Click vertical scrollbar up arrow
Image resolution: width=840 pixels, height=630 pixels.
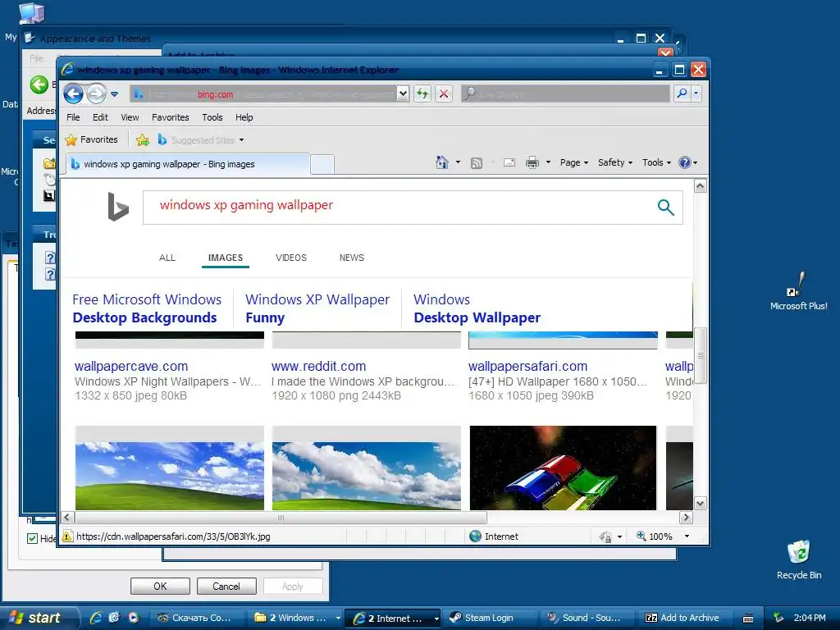(x=701, y=186)
